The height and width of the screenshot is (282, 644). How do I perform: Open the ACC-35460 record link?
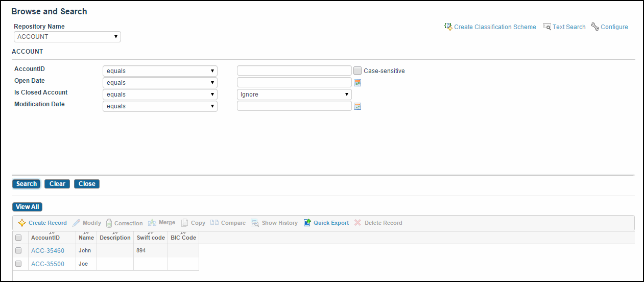point(47,251)
